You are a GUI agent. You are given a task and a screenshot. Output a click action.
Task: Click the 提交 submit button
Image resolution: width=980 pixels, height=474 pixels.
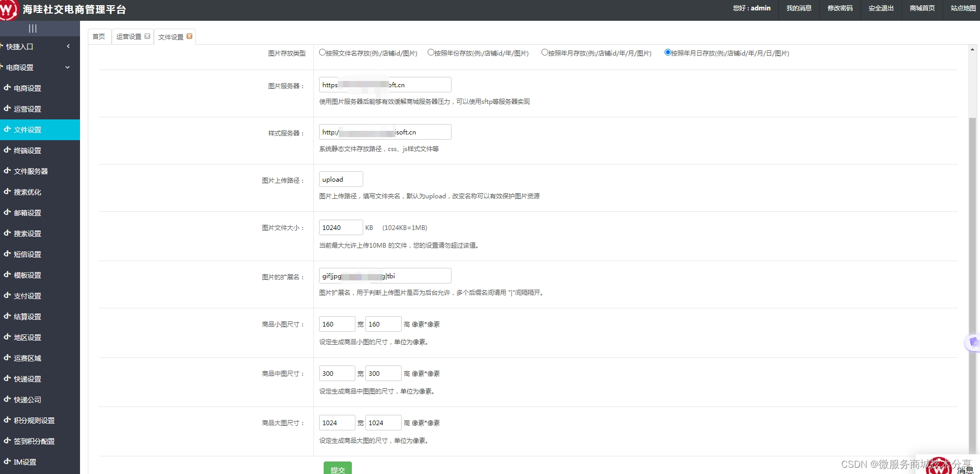pos(338,468)
